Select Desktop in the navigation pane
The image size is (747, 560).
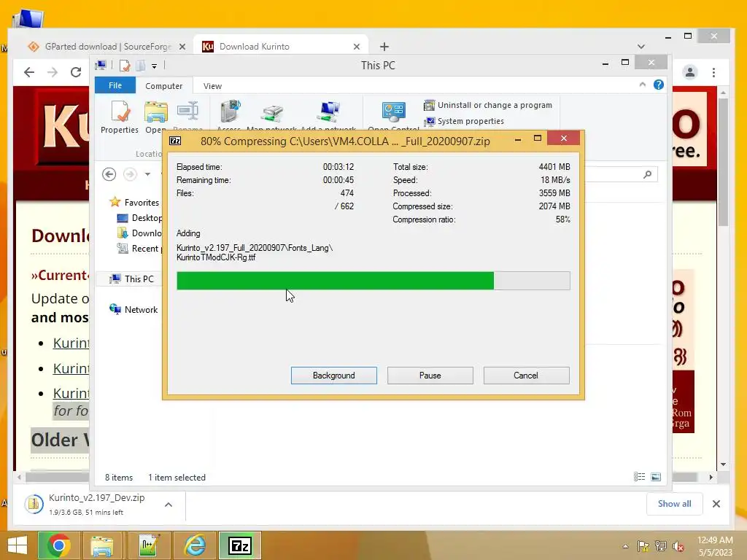[139, 217]
